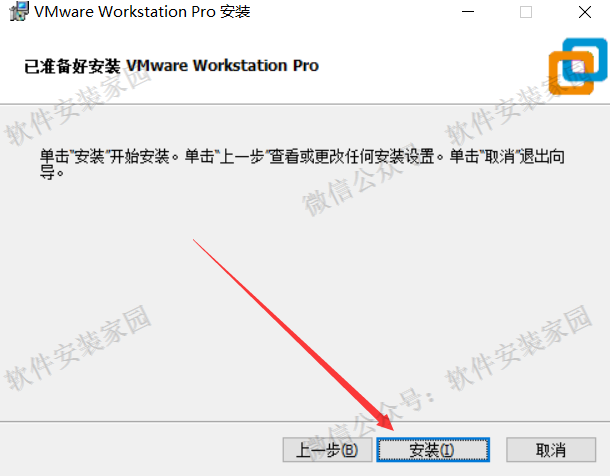Cancel the setup with the 取消 button
Screen dimensions: 610x476
(x=551, y=450)
